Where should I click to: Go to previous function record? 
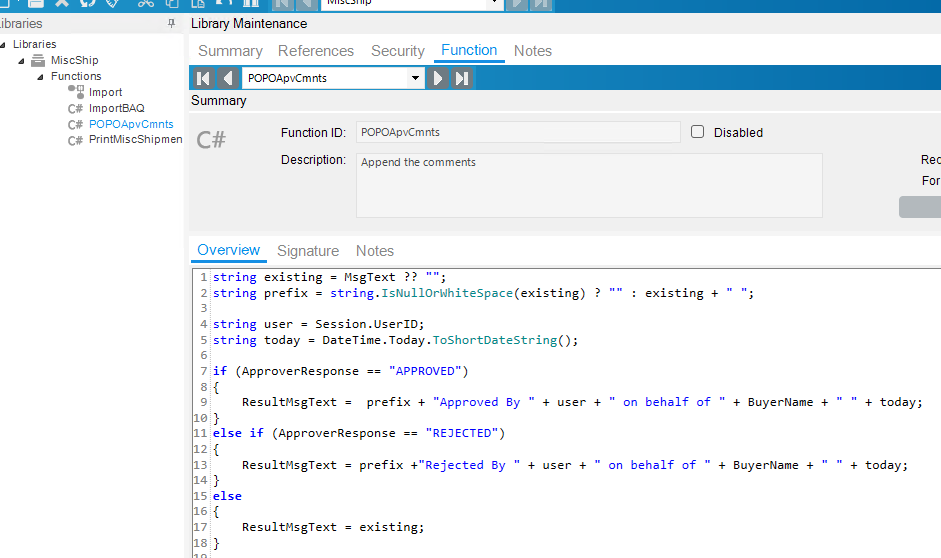(228, 78)
